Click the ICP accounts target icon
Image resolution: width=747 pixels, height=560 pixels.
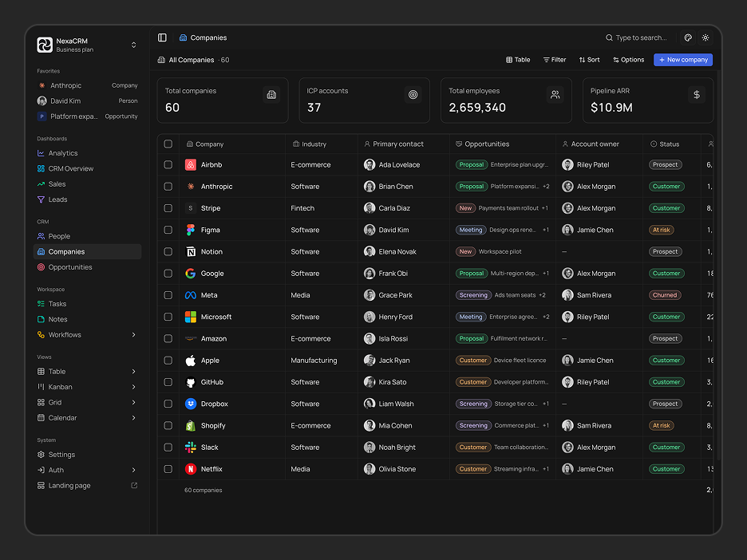click(x=413, y=95)
